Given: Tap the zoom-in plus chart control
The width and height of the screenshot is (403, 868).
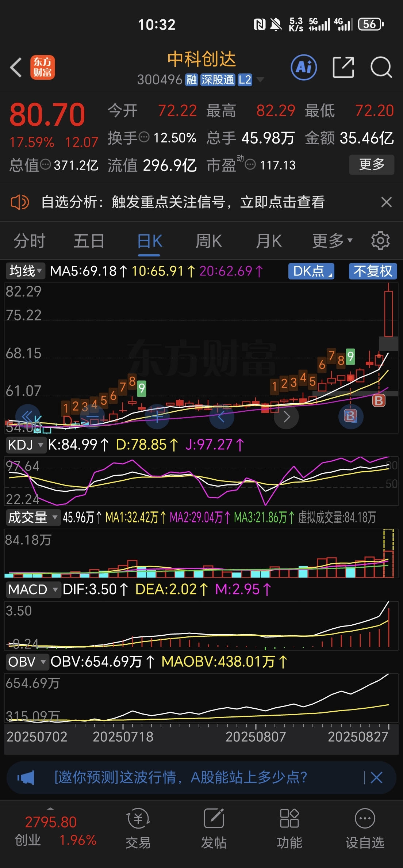Looking at the screenshot, I should [x=157, y=416].
